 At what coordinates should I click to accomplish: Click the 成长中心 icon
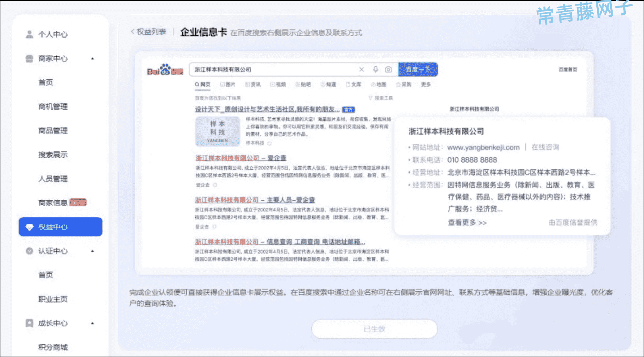coord(29,323)
